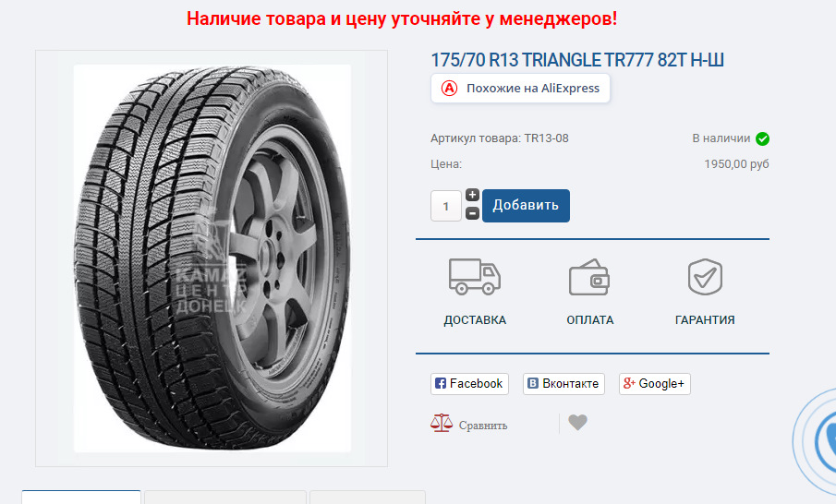Viewport: 836px width, 504px height.
Task: Click the Добавить button
Action: pos(526,206)
